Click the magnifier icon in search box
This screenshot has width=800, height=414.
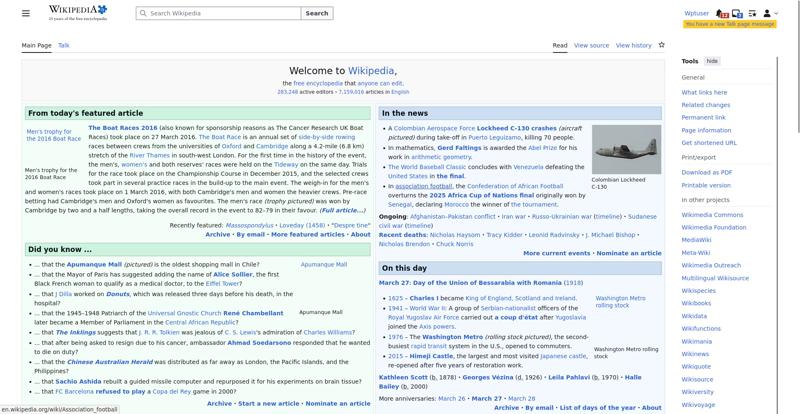click(142, 14)
